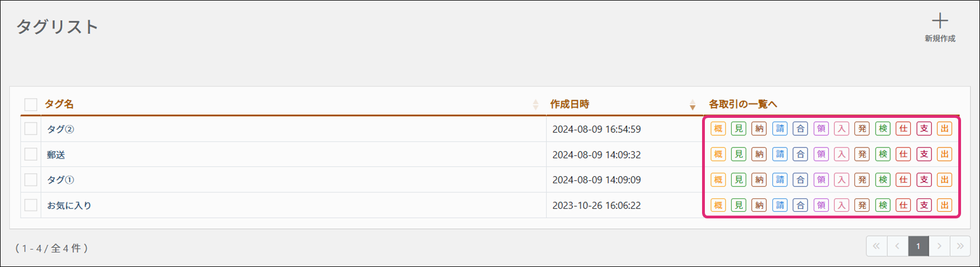The height and width of the screenshot is (267, 980).
Task: Open 請 icon in タグ① row
Action: [780, 180]
